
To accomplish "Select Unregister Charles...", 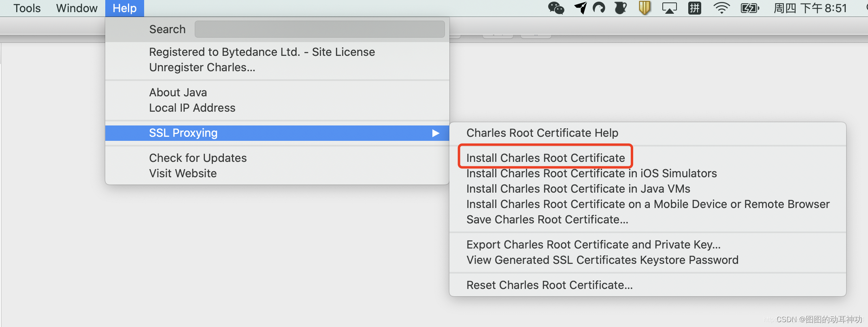I will click(277, 67).
